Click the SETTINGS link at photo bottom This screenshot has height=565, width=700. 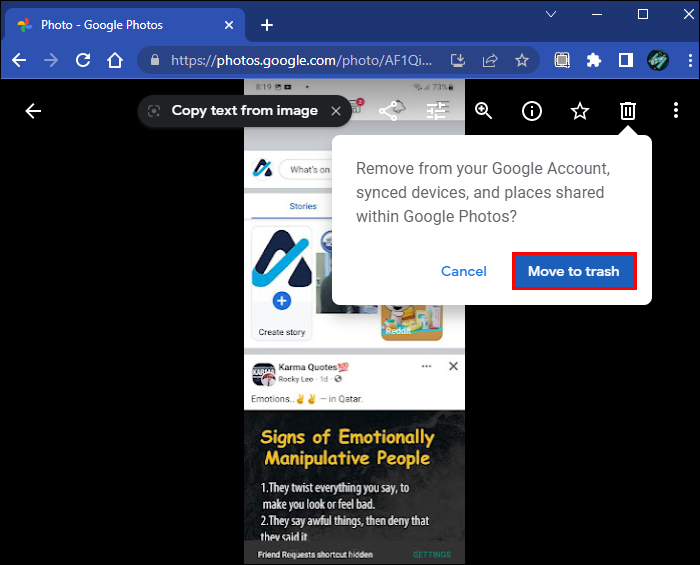coord(432,554)
